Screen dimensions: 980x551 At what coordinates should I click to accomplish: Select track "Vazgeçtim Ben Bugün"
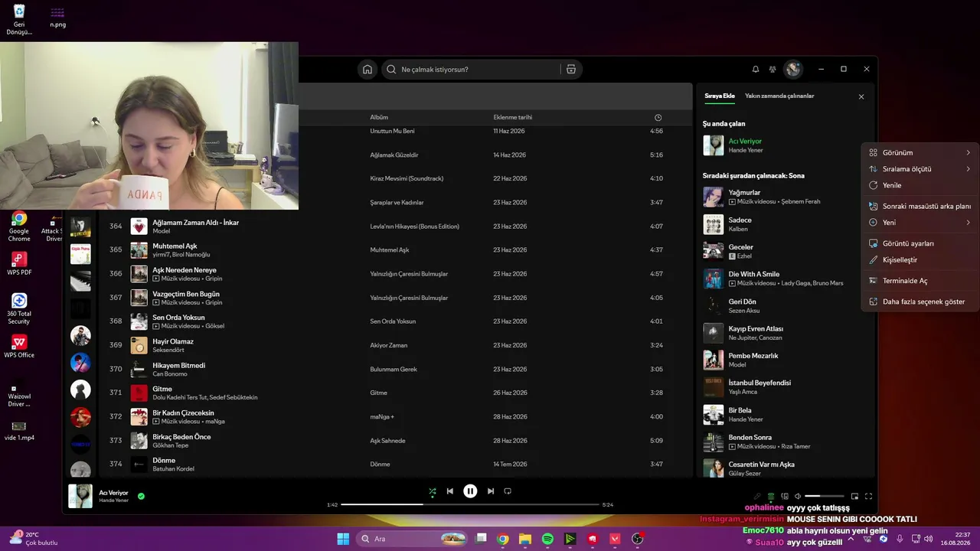[x=186, y=294]
